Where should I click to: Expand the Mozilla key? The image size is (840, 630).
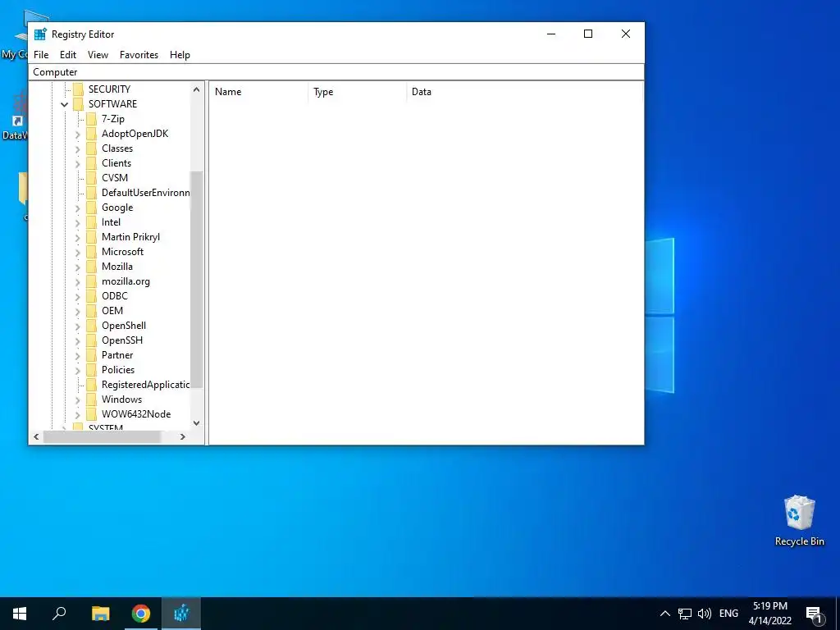(x=78, y=267)
